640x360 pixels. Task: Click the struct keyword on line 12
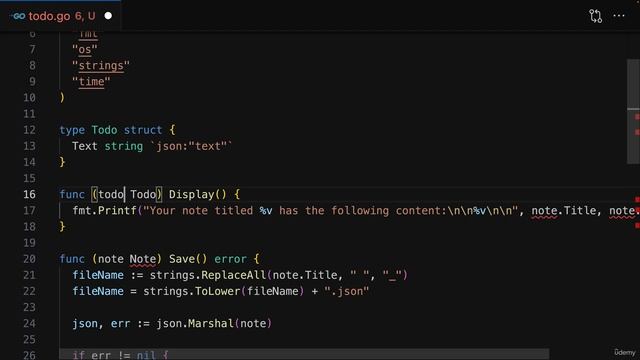coord(143,130)
